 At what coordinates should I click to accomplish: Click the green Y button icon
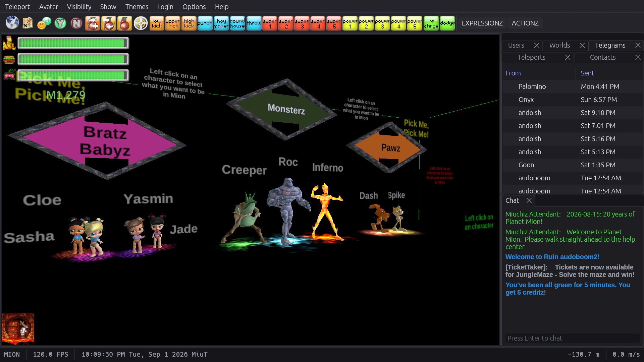[60, 23]
